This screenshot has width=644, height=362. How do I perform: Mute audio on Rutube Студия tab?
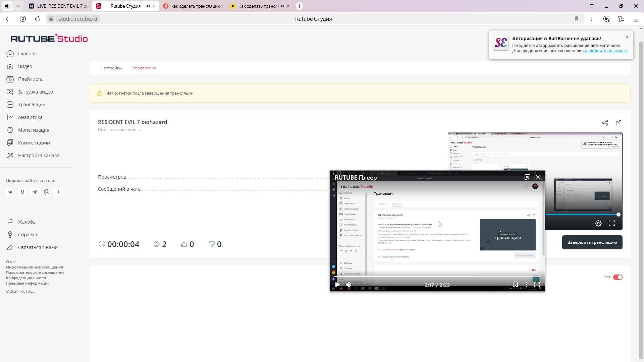(148, 6)
